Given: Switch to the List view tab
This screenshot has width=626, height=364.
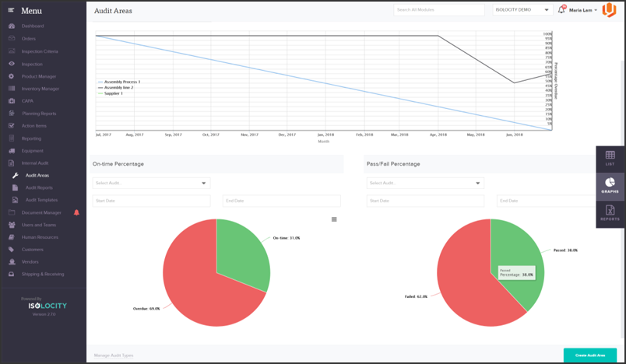Looking at the screenshot, I should (610, 159).
